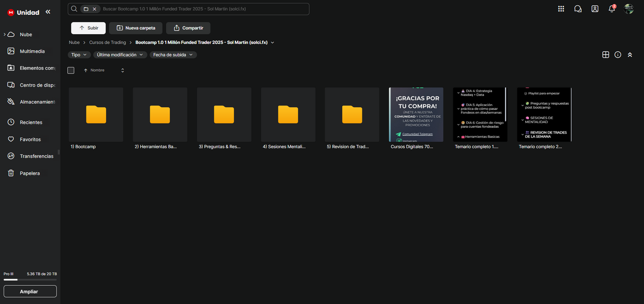Collapse the sidebar with double-chevron icon
Image resolution: width=644 pixels, height=304 pixels.
48,12
